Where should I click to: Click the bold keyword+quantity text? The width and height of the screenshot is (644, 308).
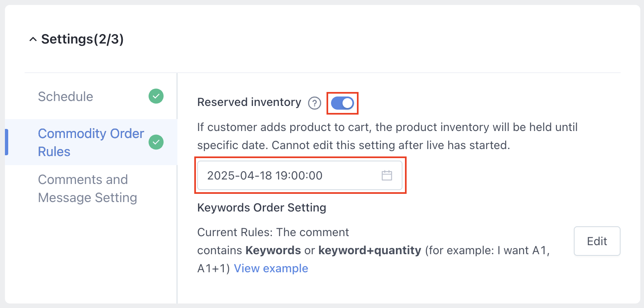pos(370,250)
